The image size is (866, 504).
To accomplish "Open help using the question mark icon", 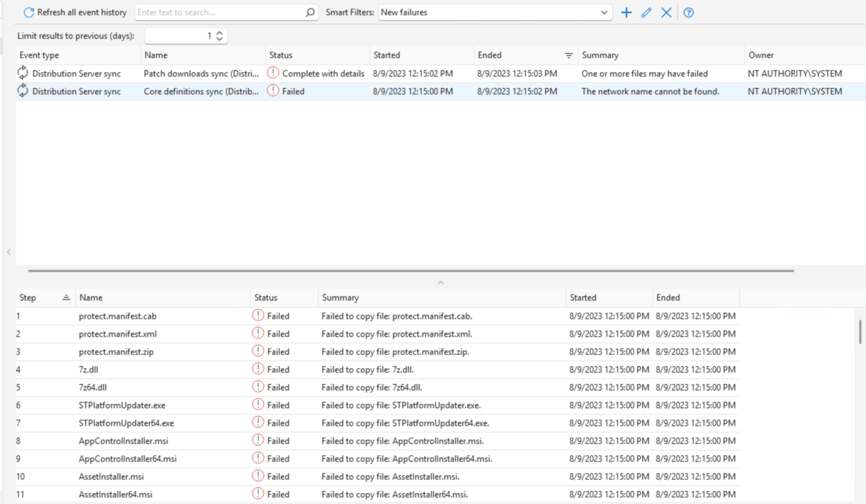I will pos(688,12).
